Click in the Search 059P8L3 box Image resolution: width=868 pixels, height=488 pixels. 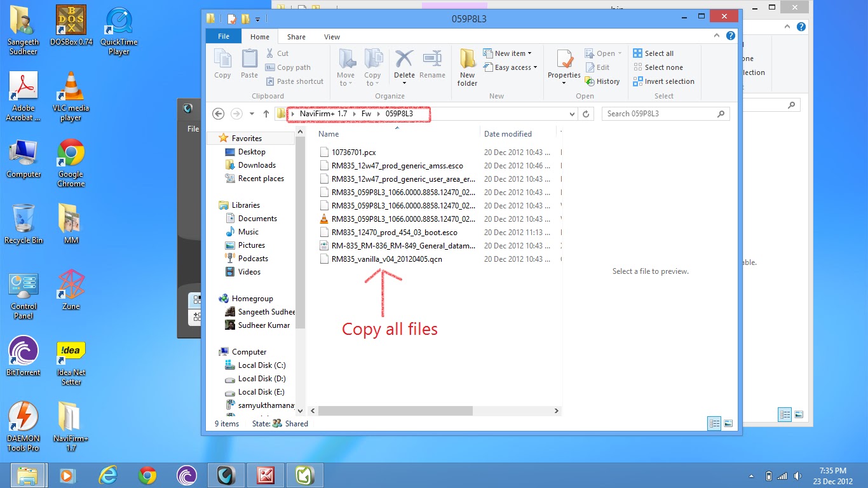(665, 114)
